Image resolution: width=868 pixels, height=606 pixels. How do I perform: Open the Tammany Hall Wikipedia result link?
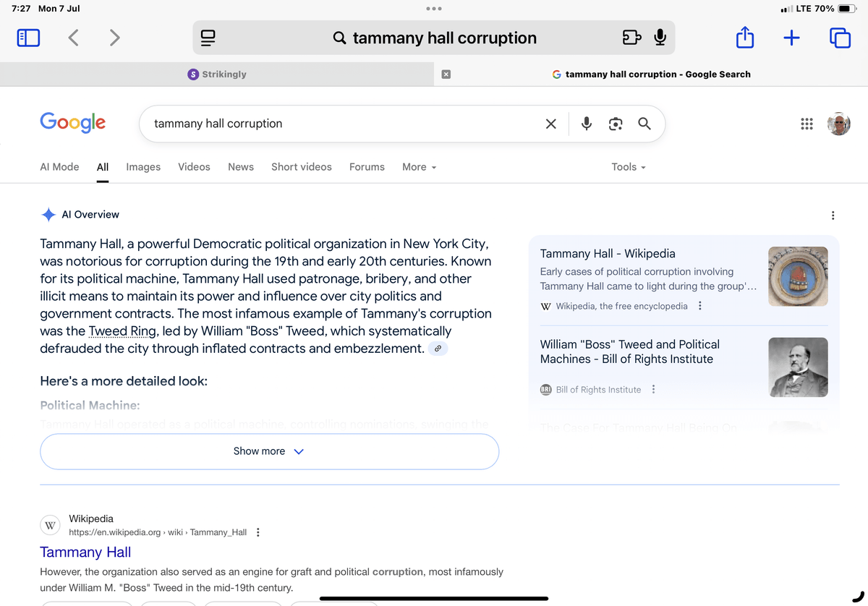click(x=85, y=552)
